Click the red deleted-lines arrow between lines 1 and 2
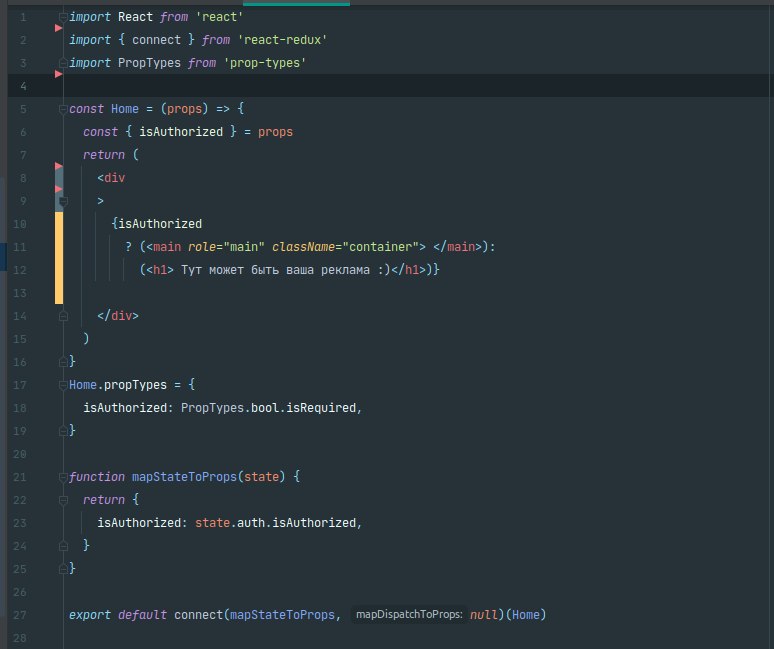This screenshot has height=649, width=774. tap(58, 28)
